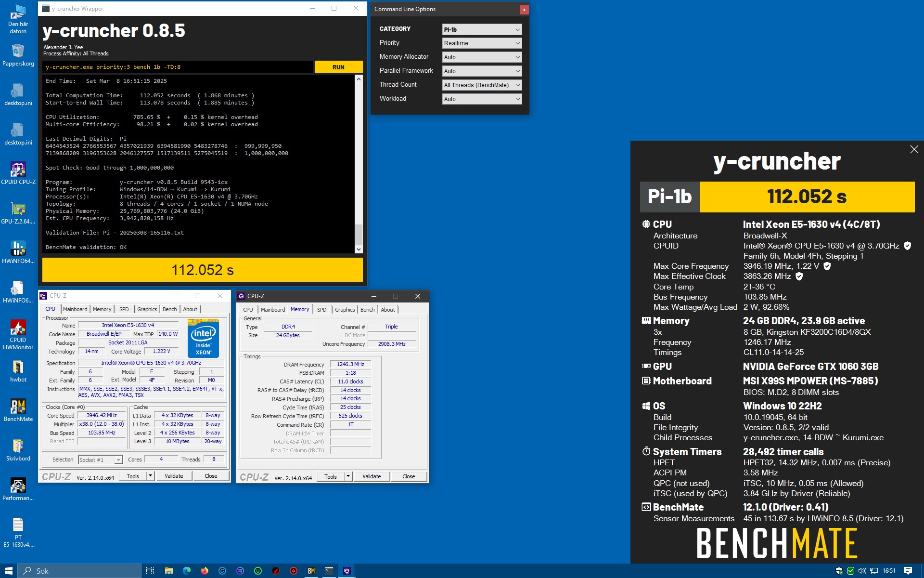
Task: Open the notification center icon
Action: coord(908,571)
